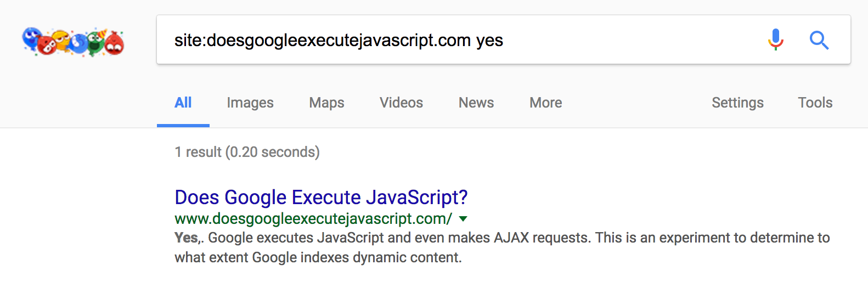Click the blue balloon starting the doodle
This screenshot has height=293, width=868.
31,38
